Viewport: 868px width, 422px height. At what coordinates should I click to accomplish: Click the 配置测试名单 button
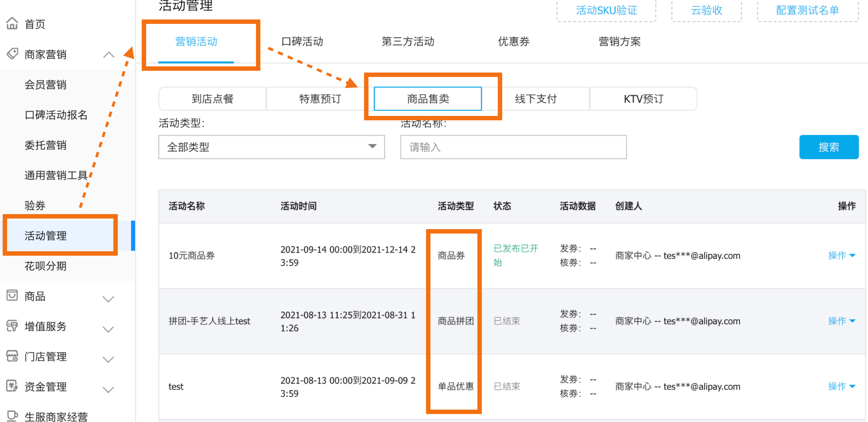point(807,10)
